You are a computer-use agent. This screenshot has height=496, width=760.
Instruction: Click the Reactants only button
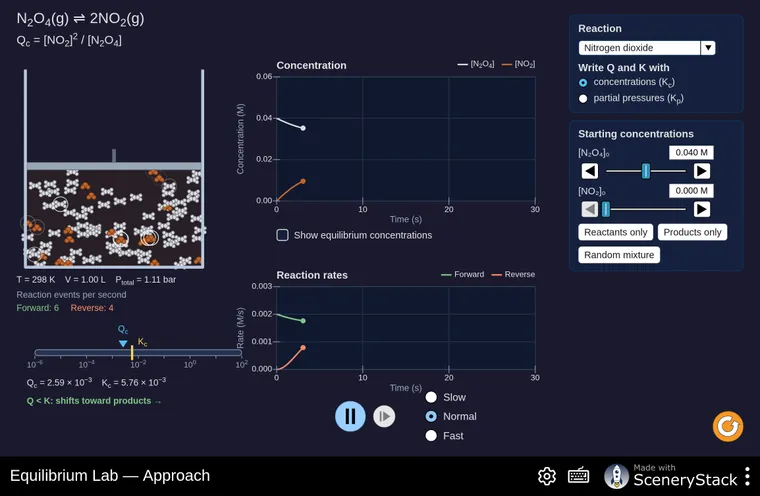pyautogui.click(x=616, y=232)
